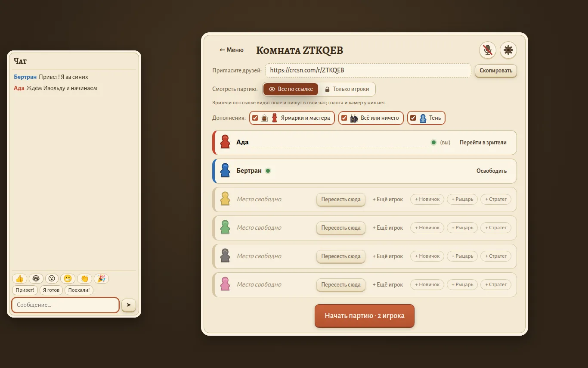Open settings with the gear icon
Viewport: 588px width, 368px height.
[x=508, y=50]
